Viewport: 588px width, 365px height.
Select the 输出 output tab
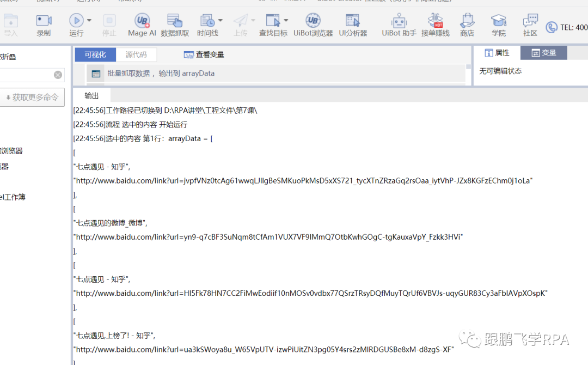tap(91, 96)
